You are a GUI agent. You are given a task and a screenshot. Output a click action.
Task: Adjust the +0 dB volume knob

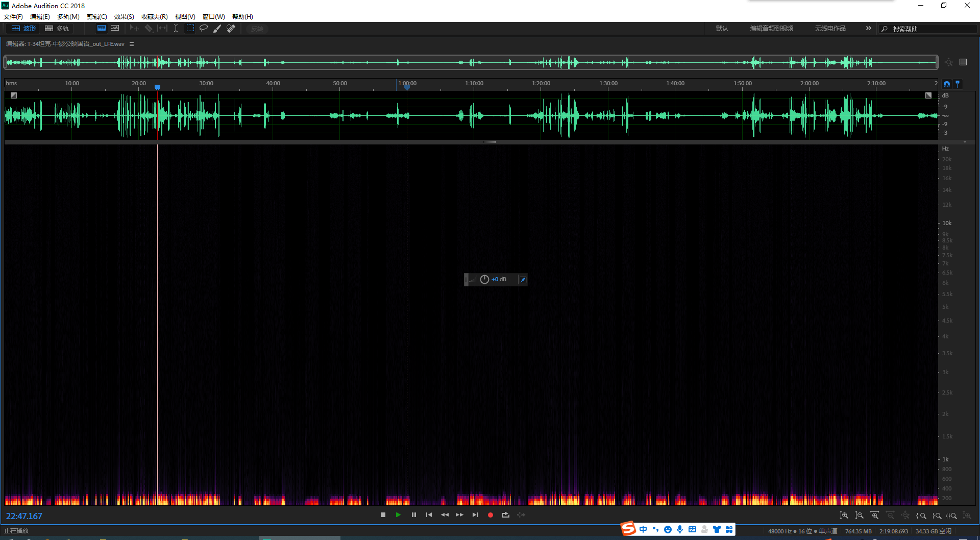tap(484, 279)
